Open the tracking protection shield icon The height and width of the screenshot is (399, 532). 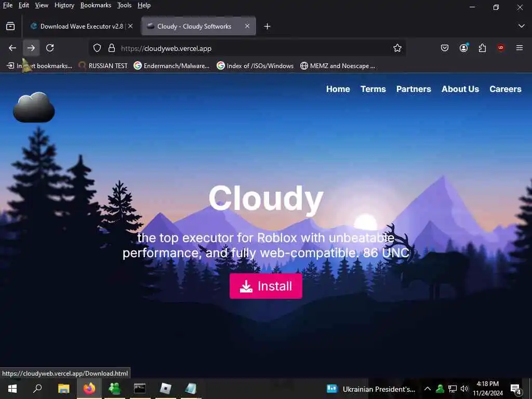[x=97, y=48]
